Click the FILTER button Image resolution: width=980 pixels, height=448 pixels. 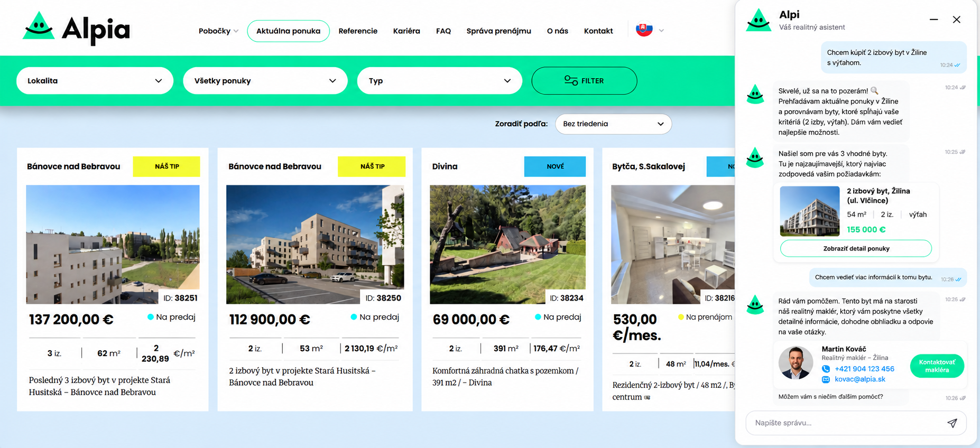584,80
